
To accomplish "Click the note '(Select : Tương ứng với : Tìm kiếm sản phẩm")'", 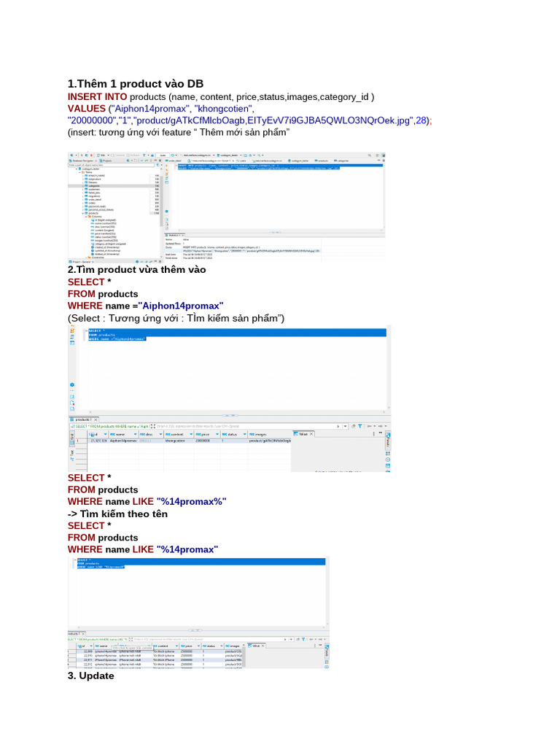I will tap(176, 318).
